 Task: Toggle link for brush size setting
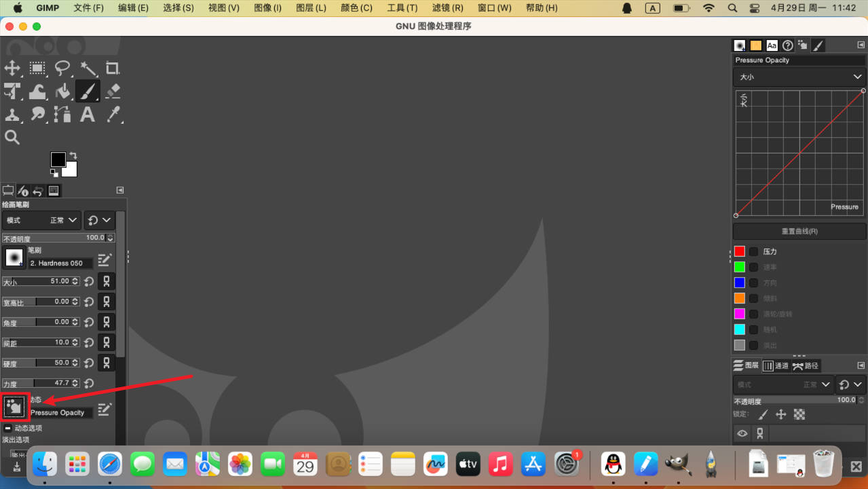click(x=106, y=281)
